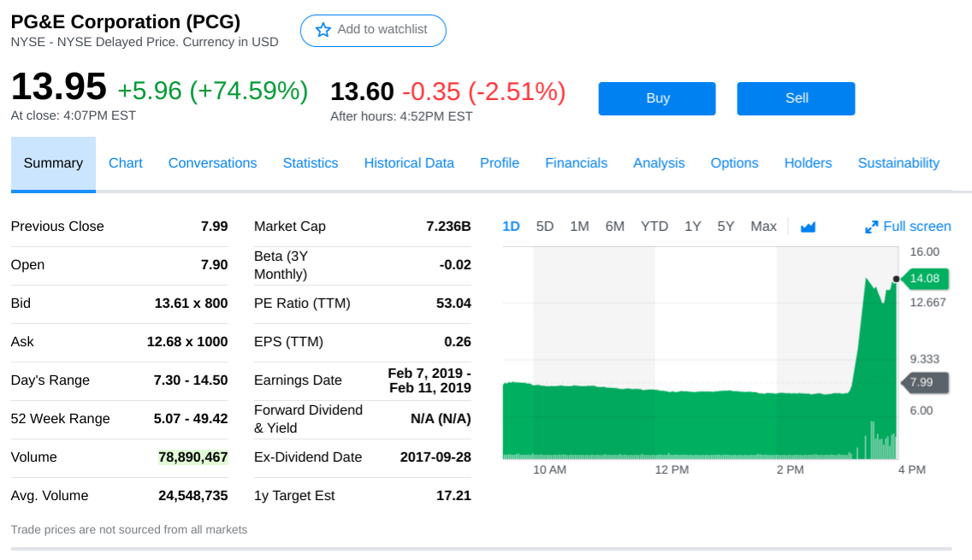Select the Summary tab

(x=53, y=163)
